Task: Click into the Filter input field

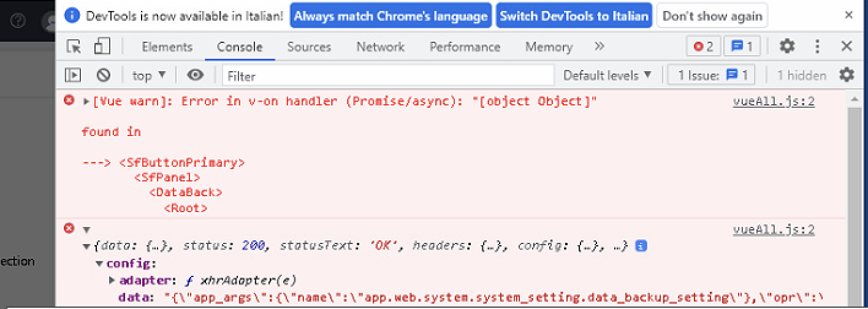Action: (388, 76)
